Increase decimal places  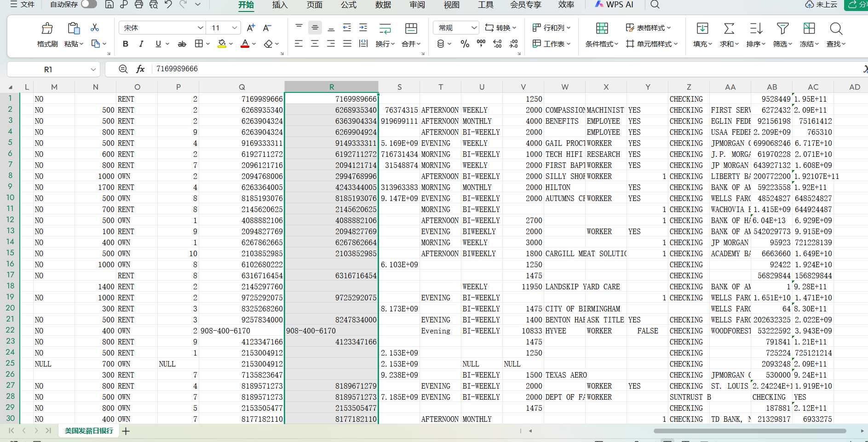(497, 44)
